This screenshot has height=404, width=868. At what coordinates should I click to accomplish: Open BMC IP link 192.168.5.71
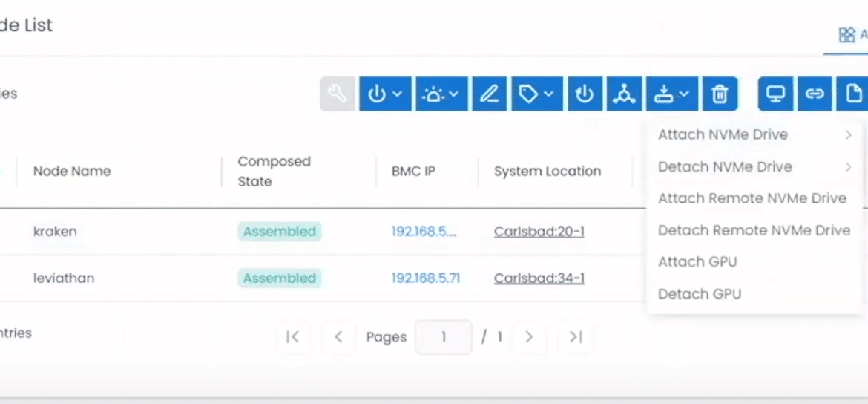[426, 278]
